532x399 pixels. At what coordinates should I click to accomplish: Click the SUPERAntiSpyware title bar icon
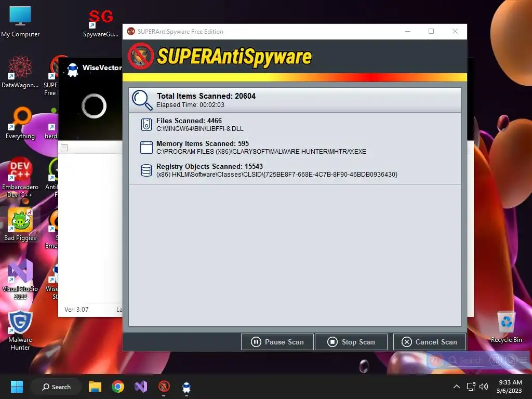(131, 31)
